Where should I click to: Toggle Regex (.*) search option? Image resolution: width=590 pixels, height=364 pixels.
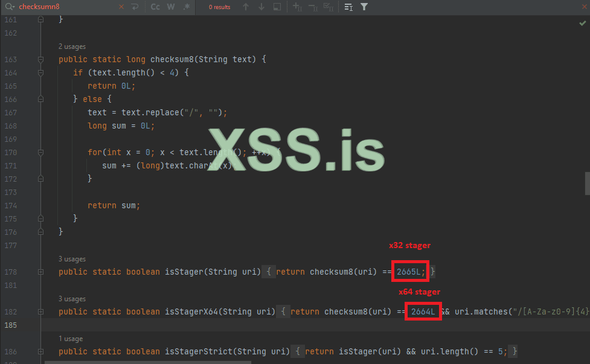186,7
